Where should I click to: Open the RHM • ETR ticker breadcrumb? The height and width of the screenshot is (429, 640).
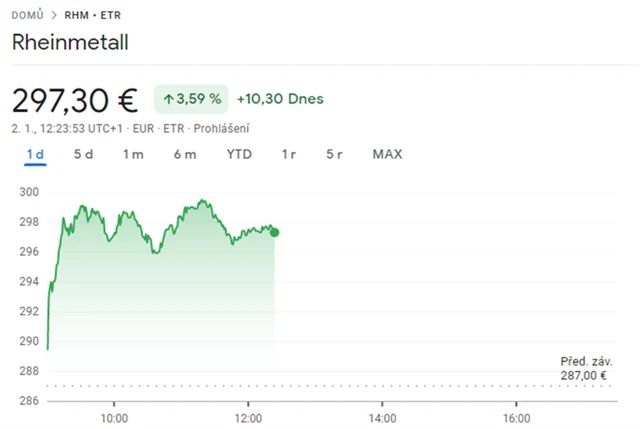click(x=92, y=15)
